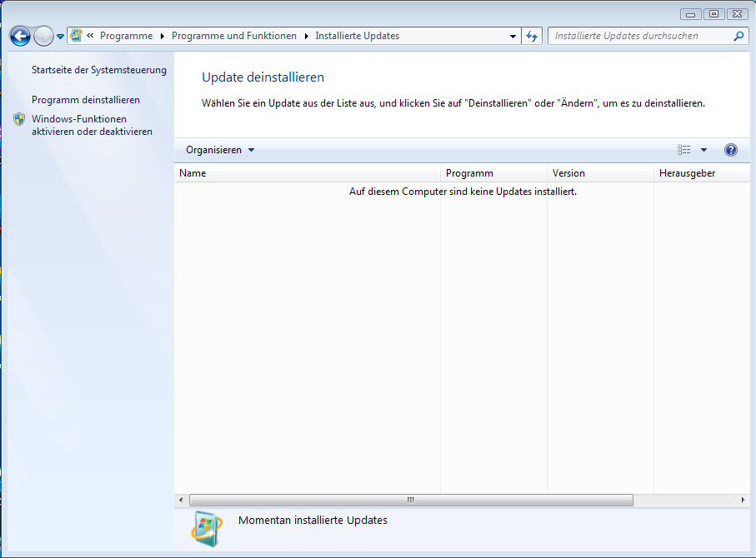Expand arrow after Programme breadcrumb
Viewport: 756px width, 558px height.
coord(163,36)
